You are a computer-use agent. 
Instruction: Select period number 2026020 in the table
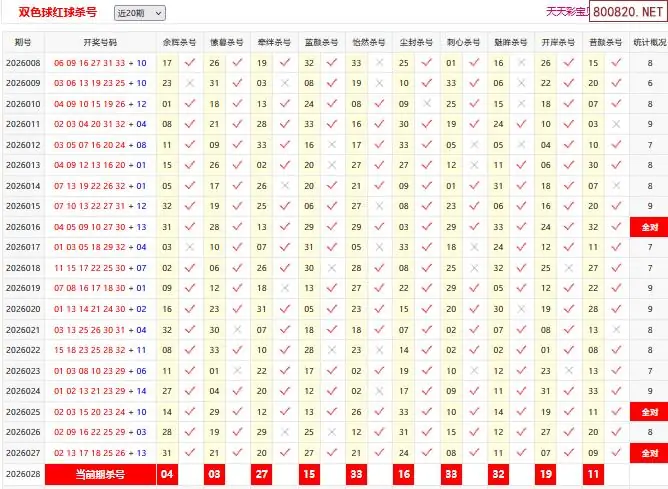23,309
